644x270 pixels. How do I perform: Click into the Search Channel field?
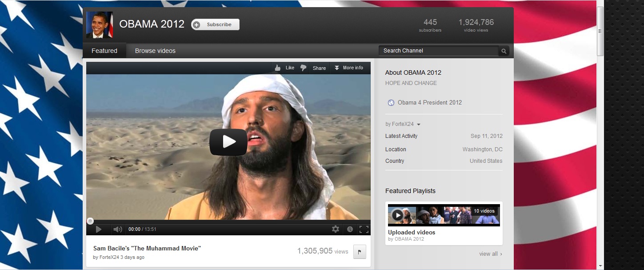click(x=439, y=51)
